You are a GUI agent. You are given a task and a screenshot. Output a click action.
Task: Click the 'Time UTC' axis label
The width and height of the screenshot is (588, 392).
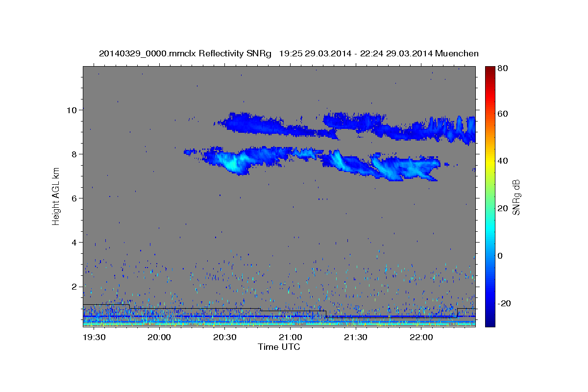[279, 347]
